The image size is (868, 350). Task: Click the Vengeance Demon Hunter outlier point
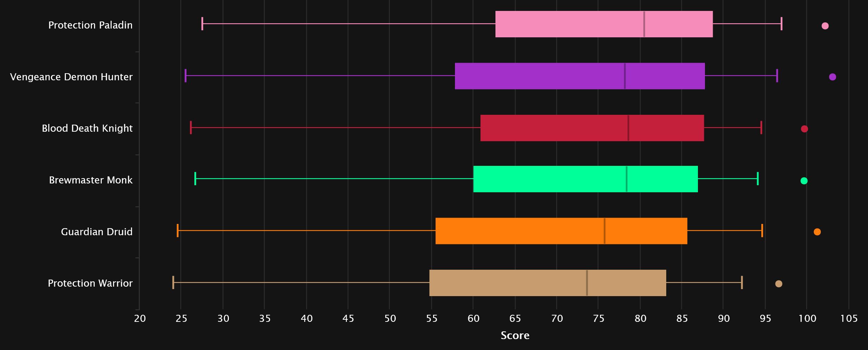832,77
